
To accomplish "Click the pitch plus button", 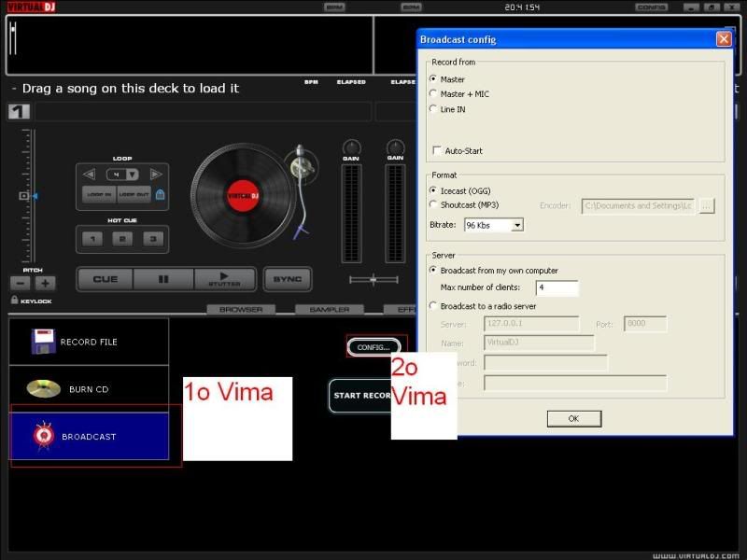I will click(45, 283).
